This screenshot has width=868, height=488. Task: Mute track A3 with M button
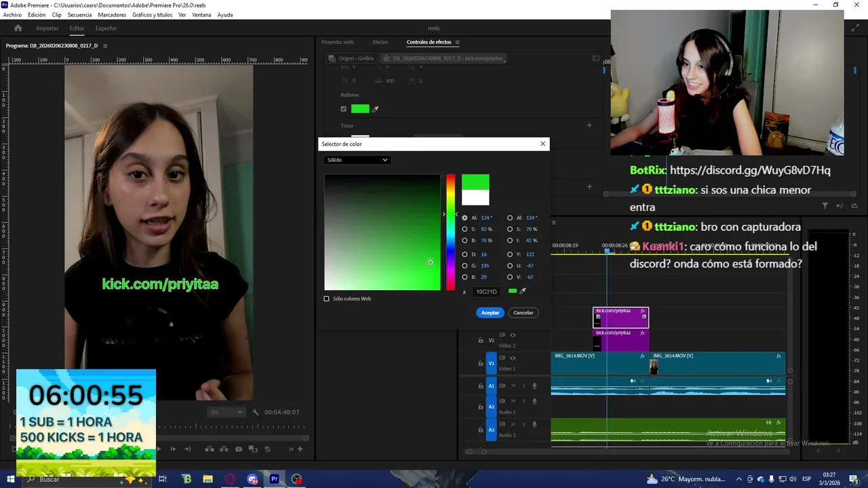(x=513, y=424)
